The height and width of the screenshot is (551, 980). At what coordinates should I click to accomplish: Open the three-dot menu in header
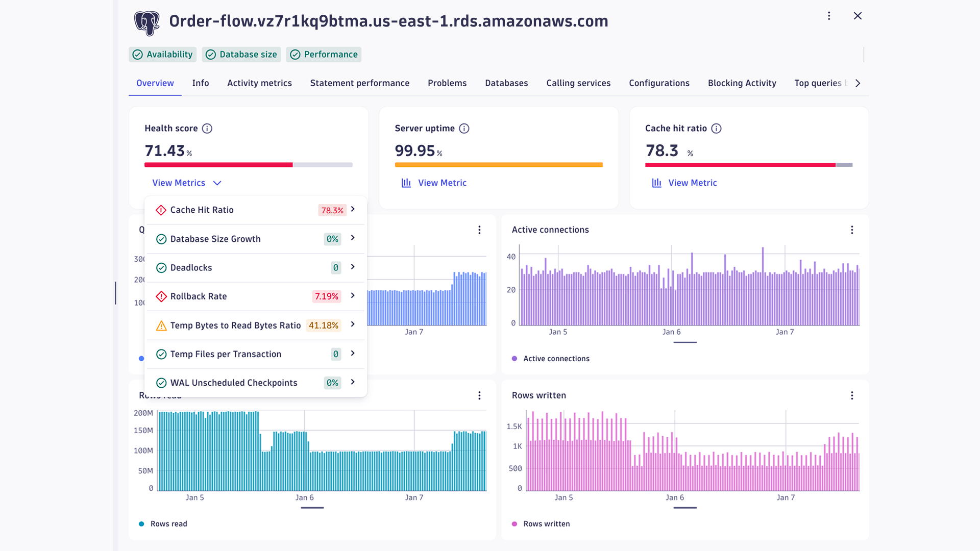[829, 16]
